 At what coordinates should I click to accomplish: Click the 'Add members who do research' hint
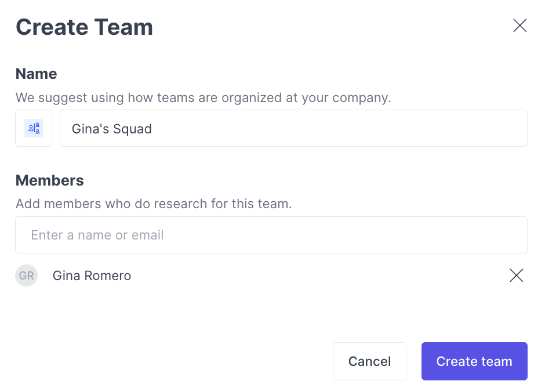(x=154, y=204)
